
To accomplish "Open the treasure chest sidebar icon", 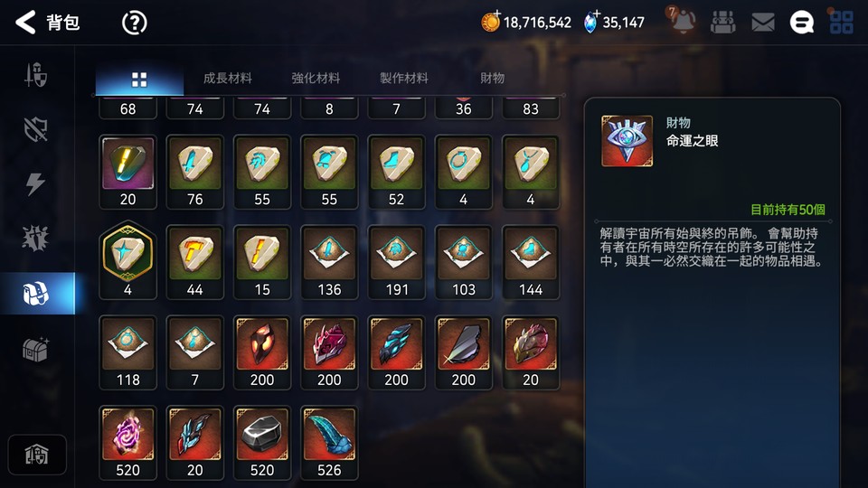I will pyautogui.click(x=36, y=349).
